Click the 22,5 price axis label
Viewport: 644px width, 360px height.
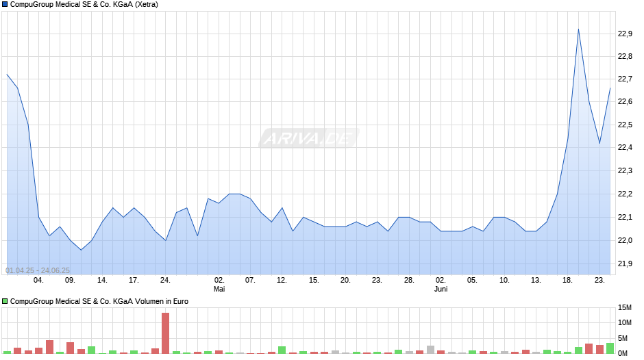click(x=625, y=125)
